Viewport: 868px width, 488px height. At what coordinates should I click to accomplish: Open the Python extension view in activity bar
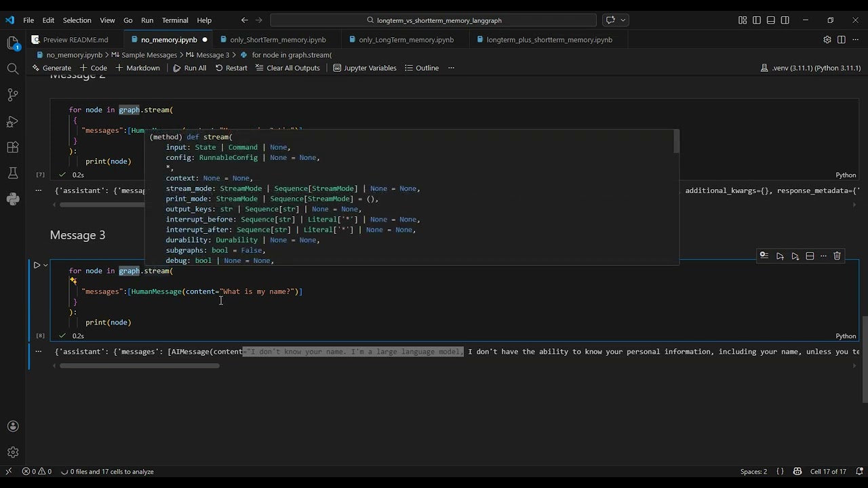point(12,199)
